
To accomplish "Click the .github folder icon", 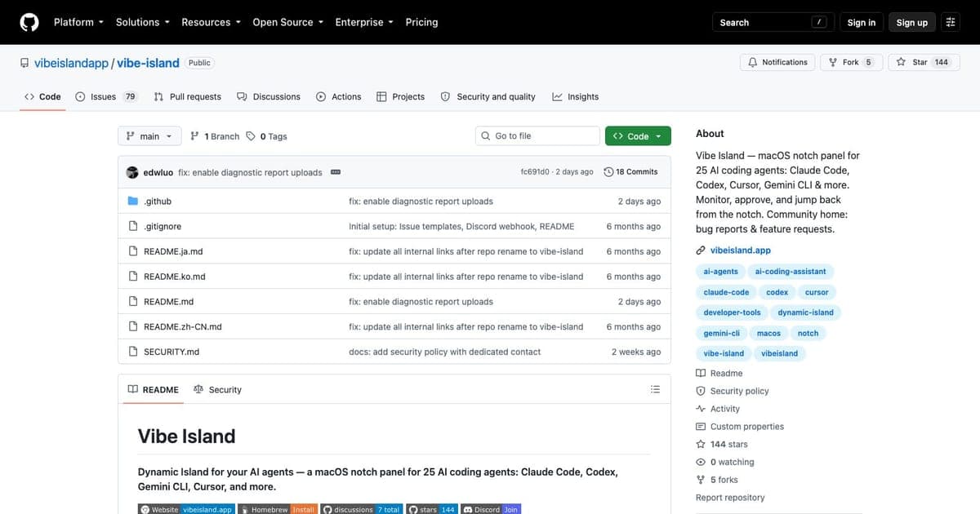I will pyautogui.click(x=133, y=201).
